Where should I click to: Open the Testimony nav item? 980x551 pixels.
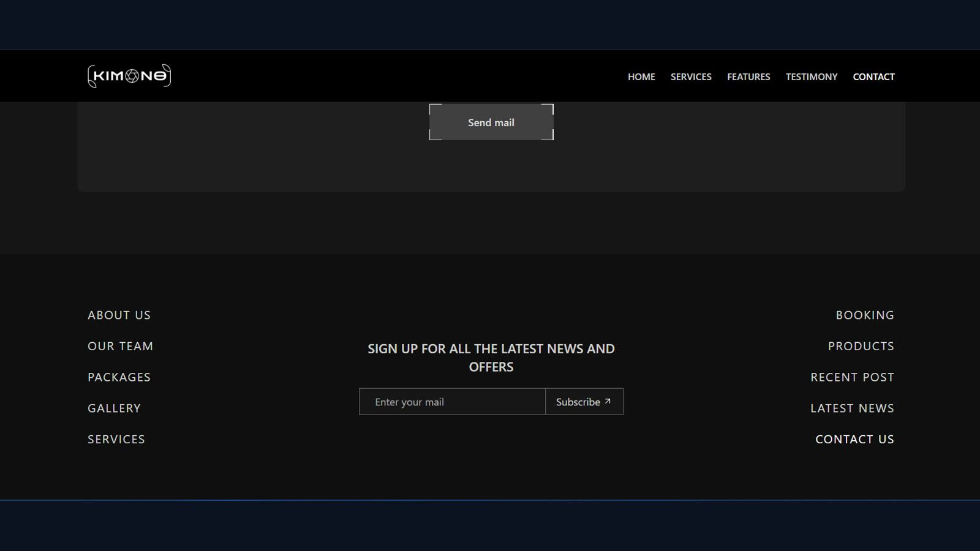pos(812,77)
